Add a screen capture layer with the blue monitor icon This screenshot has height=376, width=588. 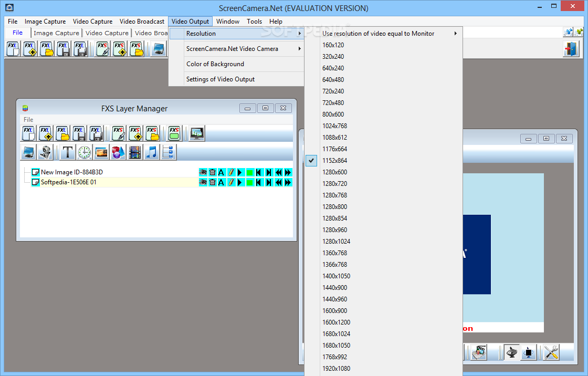point(28,152)
